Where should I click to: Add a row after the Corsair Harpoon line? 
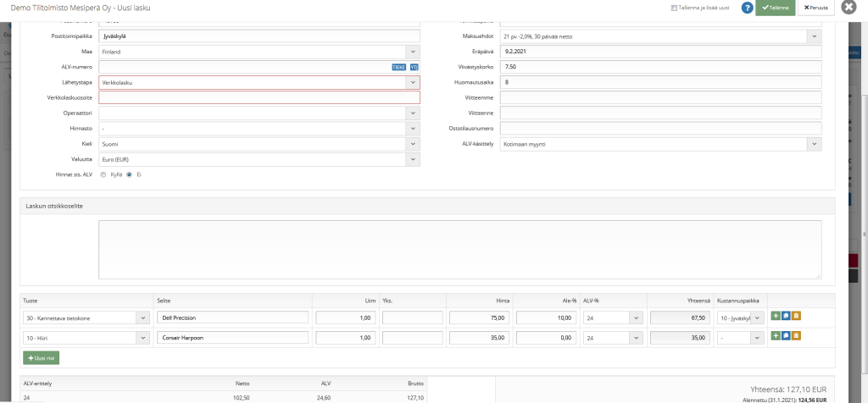[x=776, y=337]
